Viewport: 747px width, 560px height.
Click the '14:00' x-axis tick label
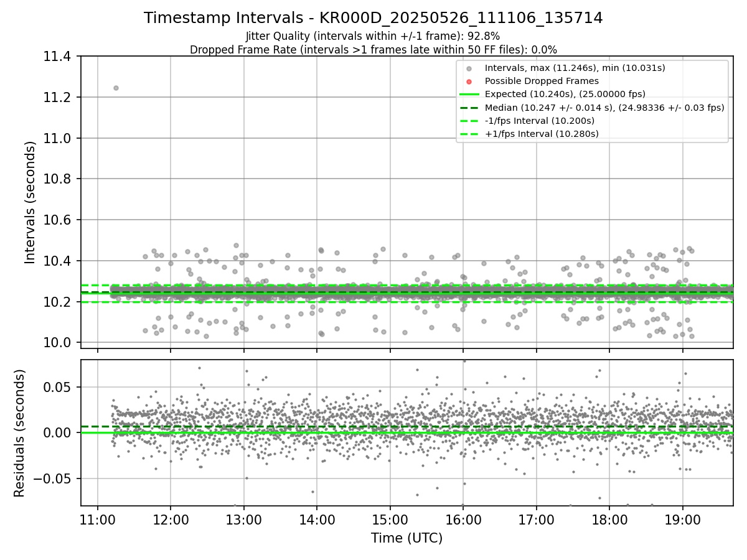click(317, 520)
